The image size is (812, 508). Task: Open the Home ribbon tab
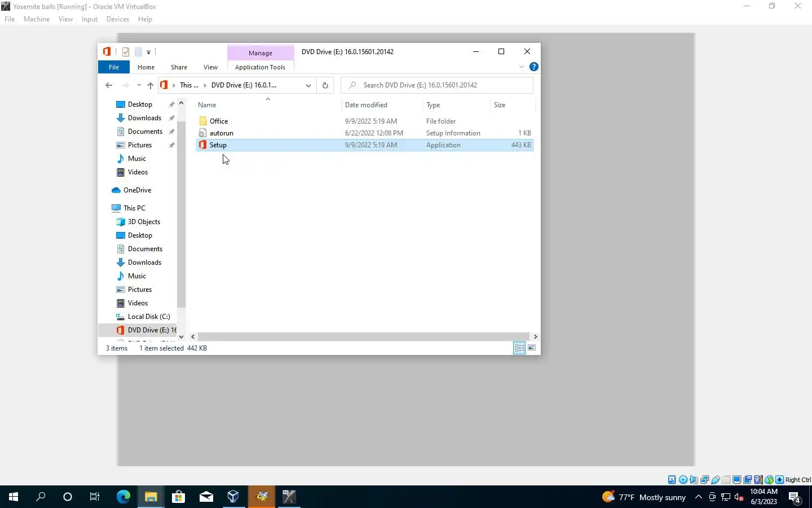pos(146,67)
